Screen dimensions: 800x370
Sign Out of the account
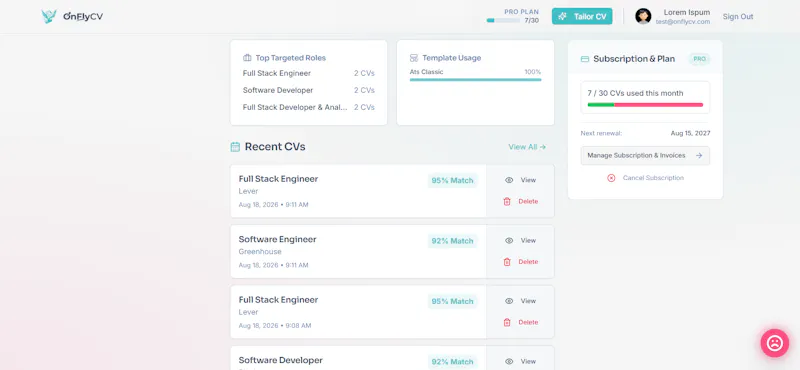(738, 16)
